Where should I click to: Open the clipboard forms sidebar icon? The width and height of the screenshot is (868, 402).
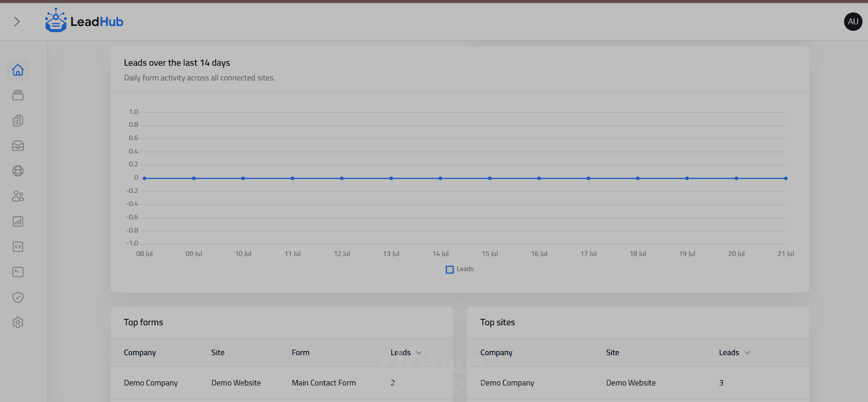(18, 120)
